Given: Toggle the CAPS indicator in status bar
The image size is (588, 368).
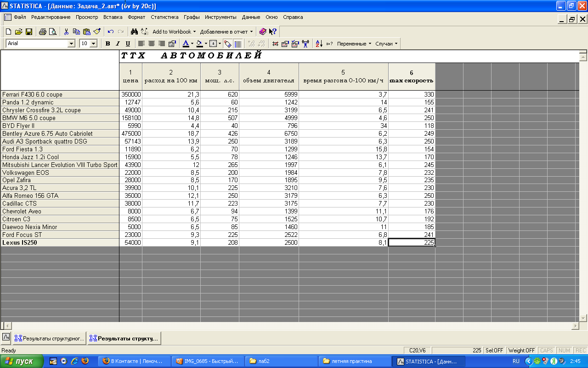Looking at the screenshot, I should pos(547,351).
